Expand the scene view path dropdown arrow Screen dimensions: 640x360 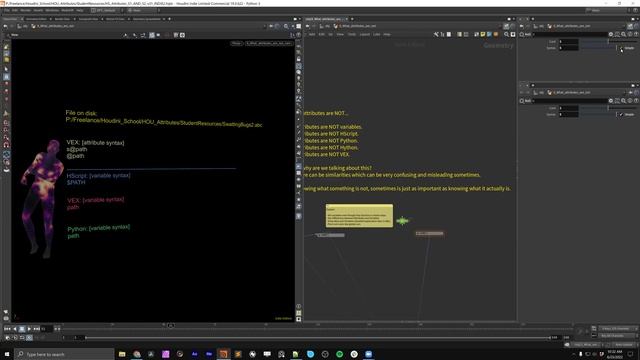coord(265,26)
